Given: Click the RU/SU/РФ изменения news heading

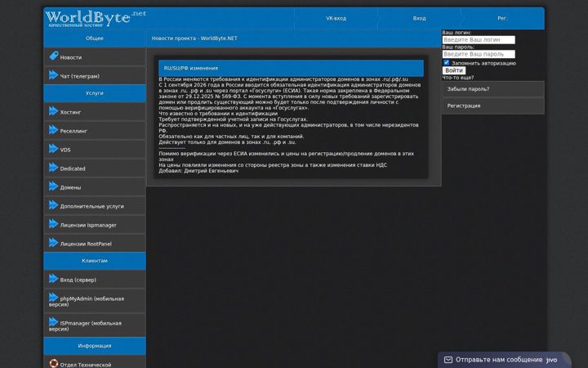Looking at the screenshot, I should [x=291, y=68].
